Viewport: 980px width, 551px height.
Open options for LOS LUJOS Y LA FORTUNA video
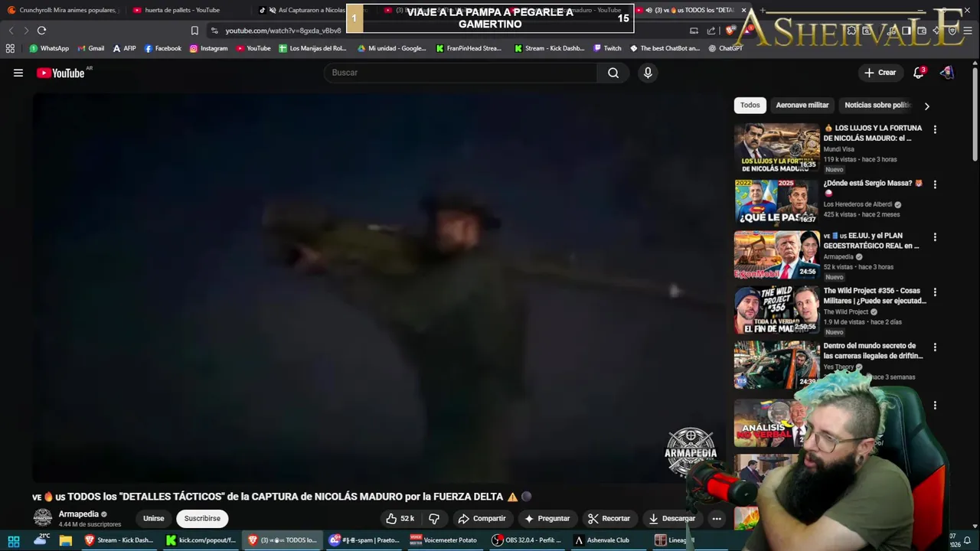935,129
